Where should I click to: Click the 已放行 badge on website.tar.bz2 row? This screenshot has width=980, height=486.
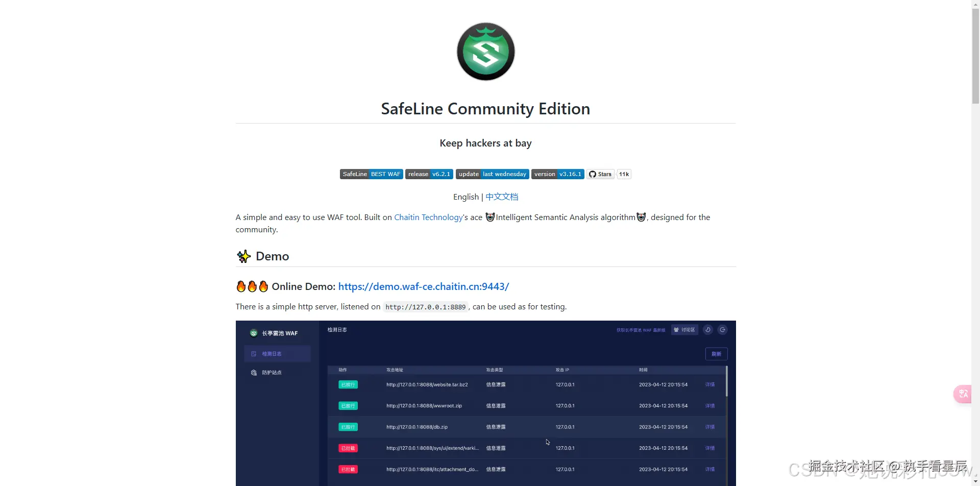pyautogui.click(x=348, y=385)
